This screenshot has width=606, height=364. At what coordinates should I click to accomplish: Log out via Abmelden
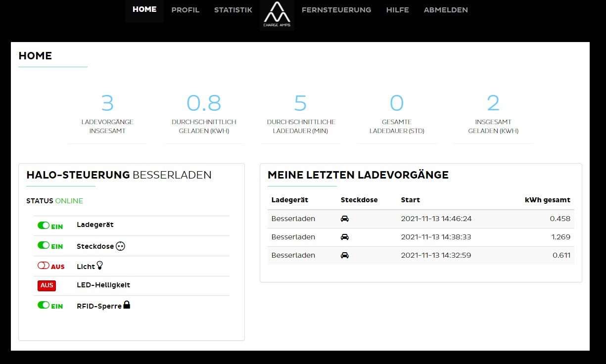(x=446, y=10)
